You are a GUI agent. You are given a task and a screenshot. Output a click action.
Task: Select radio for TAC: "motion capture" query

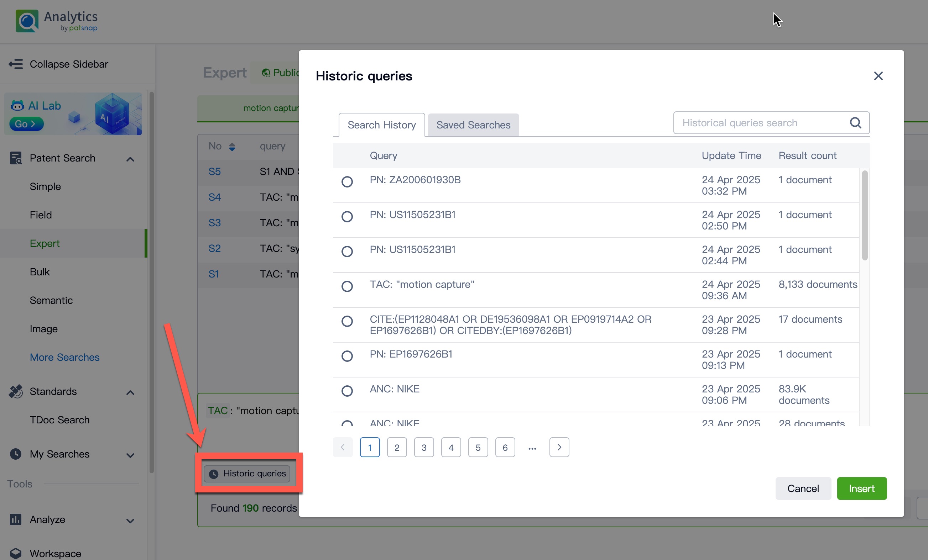[x=347, y=286]
